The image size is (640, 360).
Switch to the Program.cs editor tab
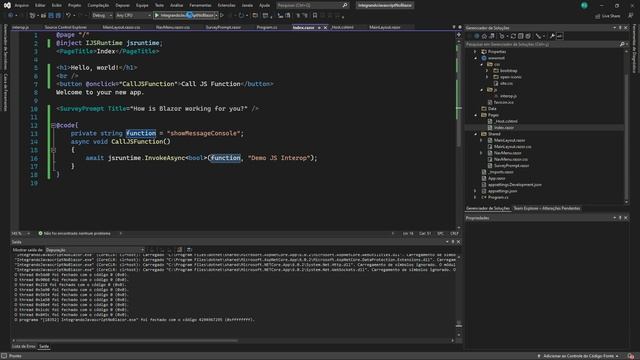[267, 27]
